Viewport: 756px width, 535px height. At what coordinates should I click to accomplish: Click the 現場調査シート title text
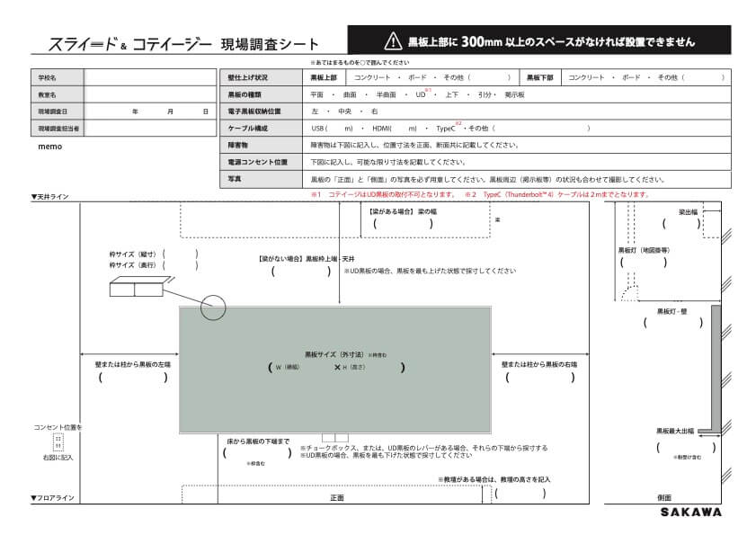[270, 44]
